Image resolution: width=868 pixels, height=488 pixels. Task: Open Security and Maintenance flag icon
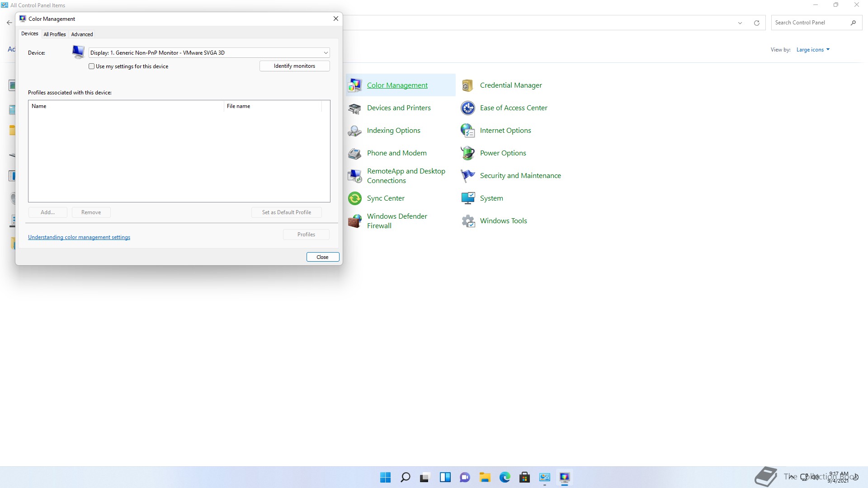pos(468,176)
